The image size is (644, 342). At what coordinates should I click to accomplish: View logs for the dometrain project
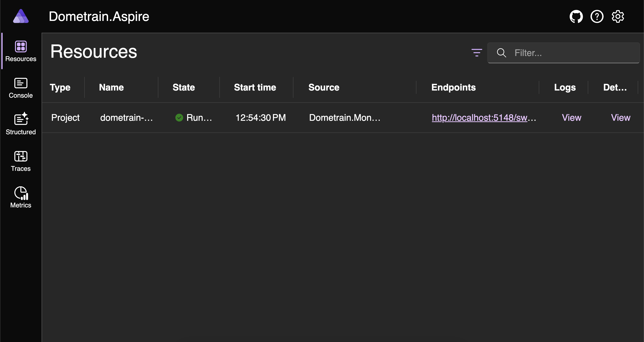pyautogui.click(x=571, y=118)
